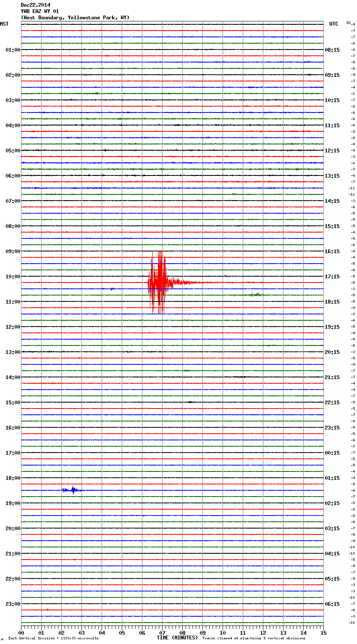The width and height of the screenshot is (357, 644).
Task: Select the 01:00 MST time label
Action: coord(13,50)
